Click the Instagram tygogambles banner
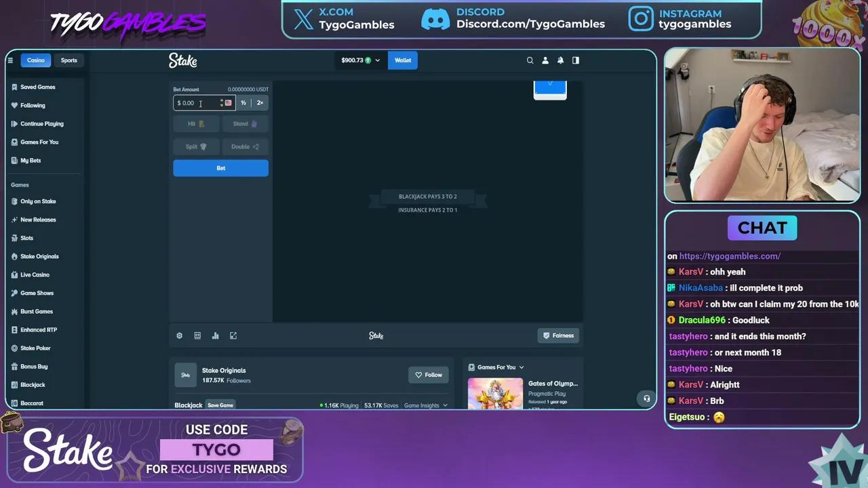 pos(680,19)
